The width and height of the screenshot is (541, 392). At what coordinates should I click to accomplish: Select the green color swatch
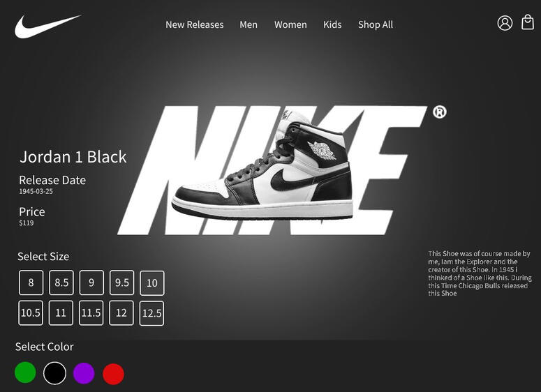pyautogui.click(x=25, y=372)
